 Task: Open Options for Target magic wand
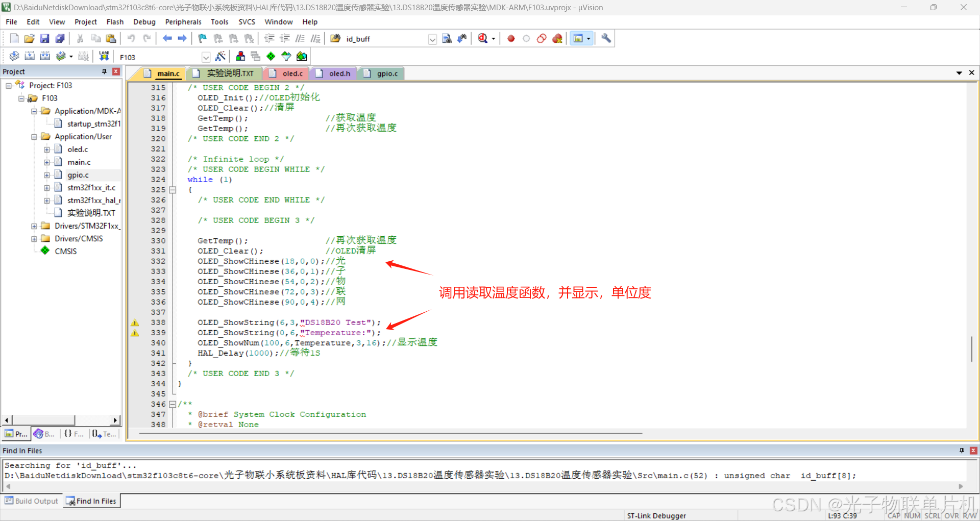(220, 56)
